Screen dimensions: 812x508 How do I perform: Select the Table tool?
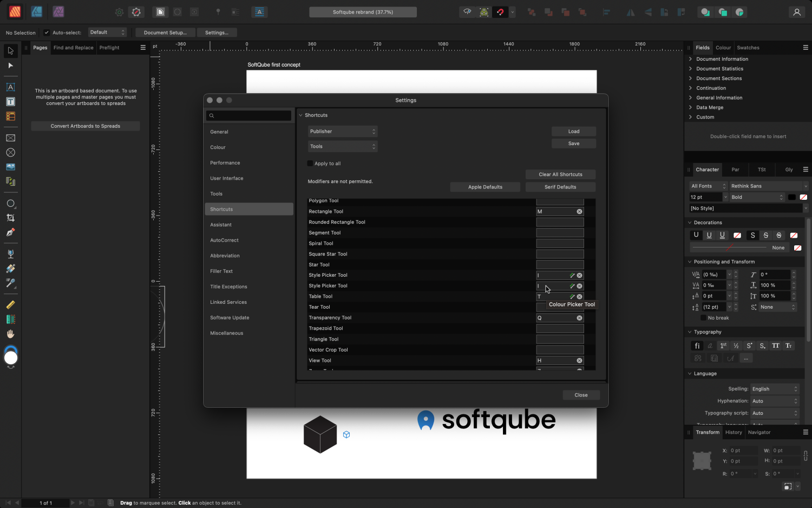click(10, 116)
